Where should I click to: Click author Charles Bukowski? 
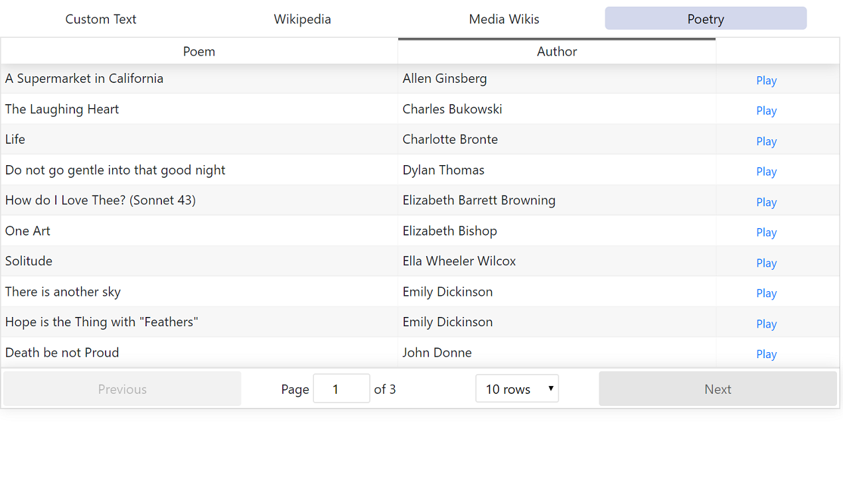(x=452, y=109)
